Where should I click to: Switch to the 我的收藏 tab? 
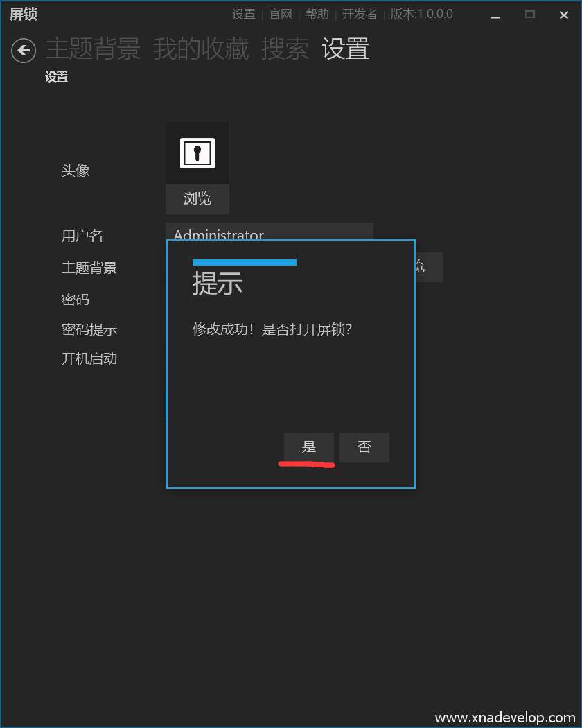(x=201, y=49)
